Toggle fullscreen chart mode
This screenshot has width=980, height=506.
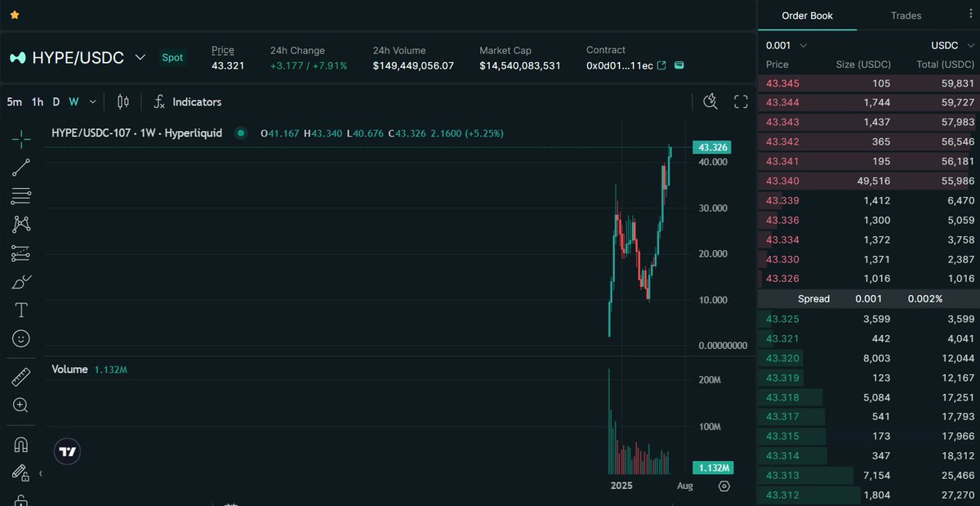[x=741, y=101]
